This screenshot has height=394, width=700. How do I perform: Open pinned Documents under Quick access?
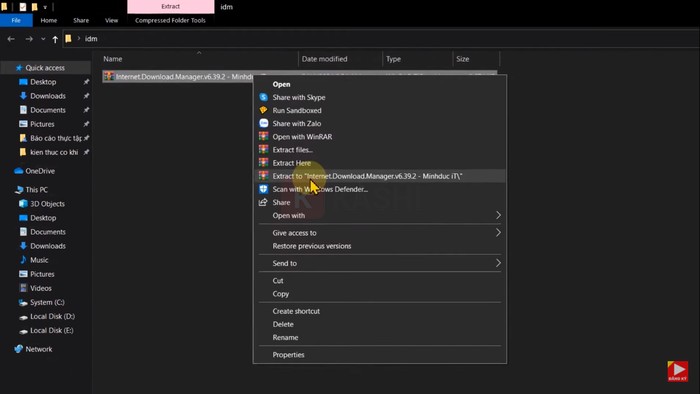click(x=48, y=110)
